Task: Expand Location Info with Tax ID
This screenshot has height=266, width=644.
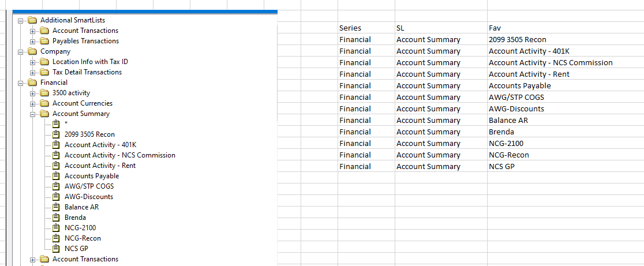Action: tap(32, 62)
